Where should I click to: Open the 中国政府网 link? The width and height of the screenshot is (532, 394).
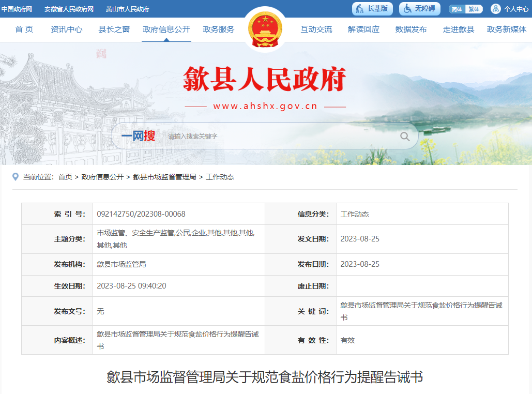[x=17, y=9]
